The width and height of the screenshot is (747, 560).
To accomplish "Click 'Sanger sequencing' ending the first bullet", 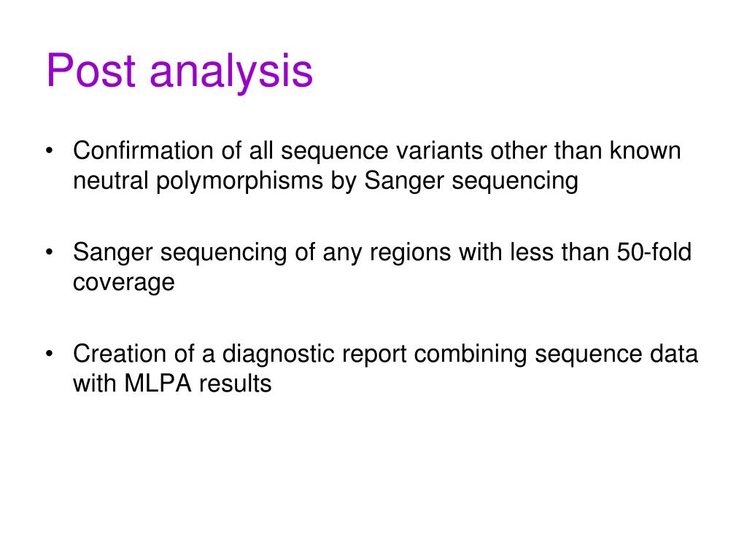I will pos(471,182).
